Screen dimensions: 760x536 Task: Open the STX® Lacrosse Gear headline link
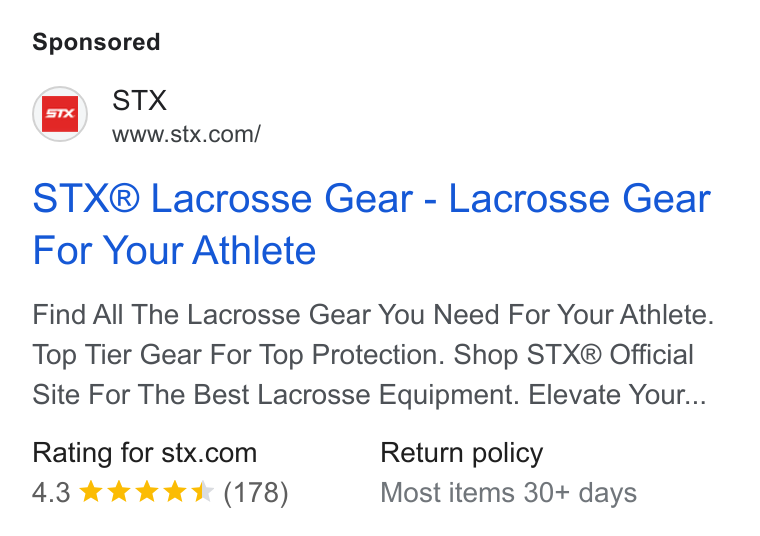(x=372, y=224)
